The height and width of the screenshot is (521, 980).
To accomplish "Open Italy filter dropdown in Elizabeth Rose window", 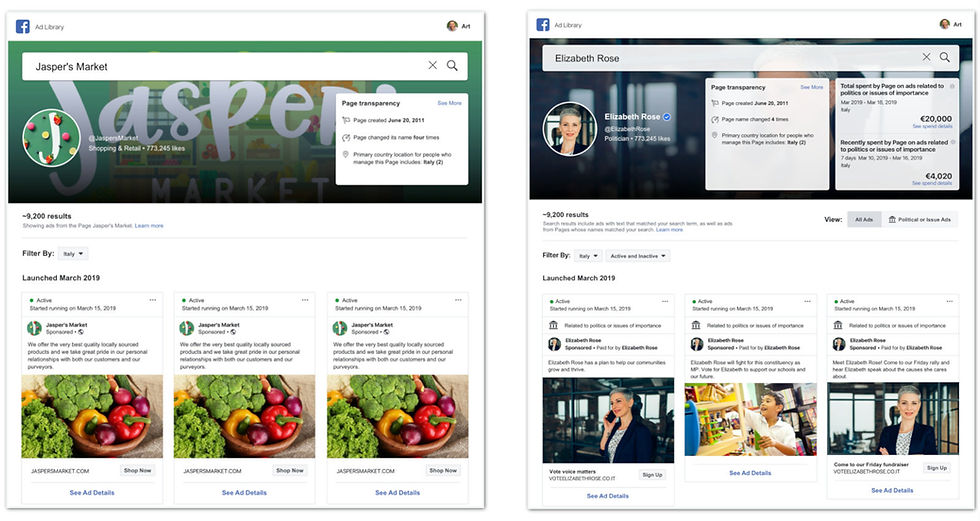I will coord(588,256).
